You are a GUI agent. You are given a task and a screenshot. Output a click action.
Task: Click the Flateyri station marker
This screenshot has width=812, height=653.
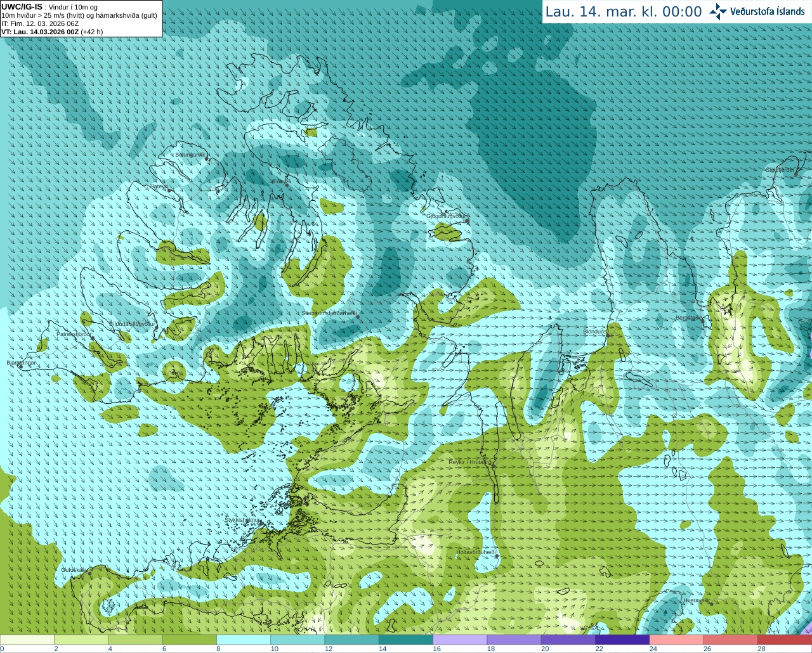169,190
